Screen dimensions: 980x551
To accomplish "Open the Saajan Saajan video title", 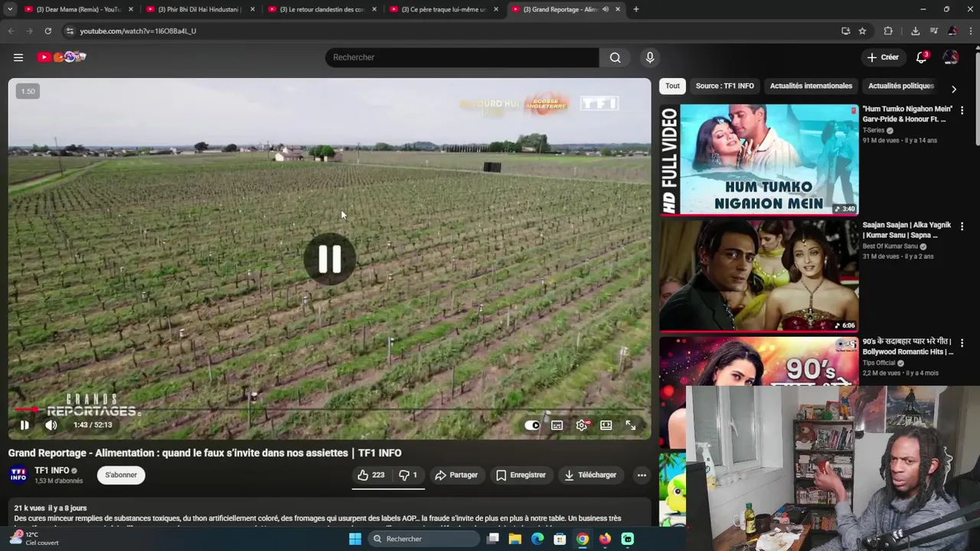I will 907,230.
